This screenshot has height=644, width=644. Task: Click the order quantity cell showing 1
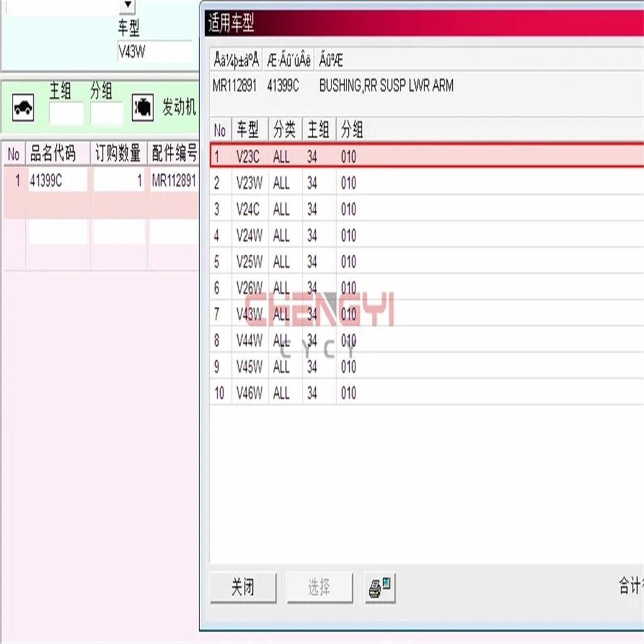point(119,180)
